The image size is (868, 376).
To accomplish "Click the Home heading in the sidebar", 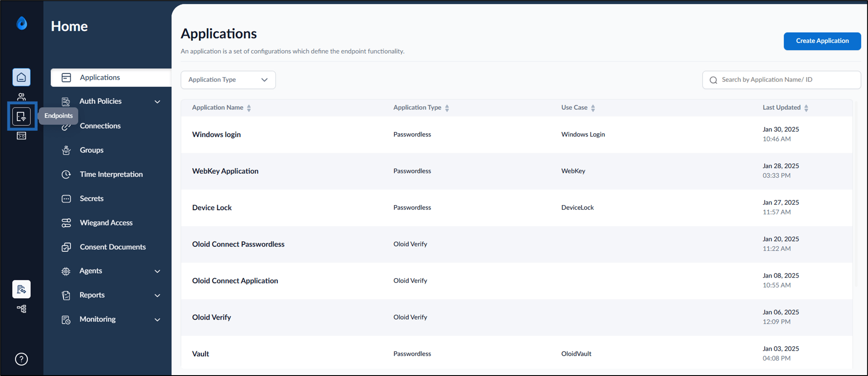I will tap(69, 26).
